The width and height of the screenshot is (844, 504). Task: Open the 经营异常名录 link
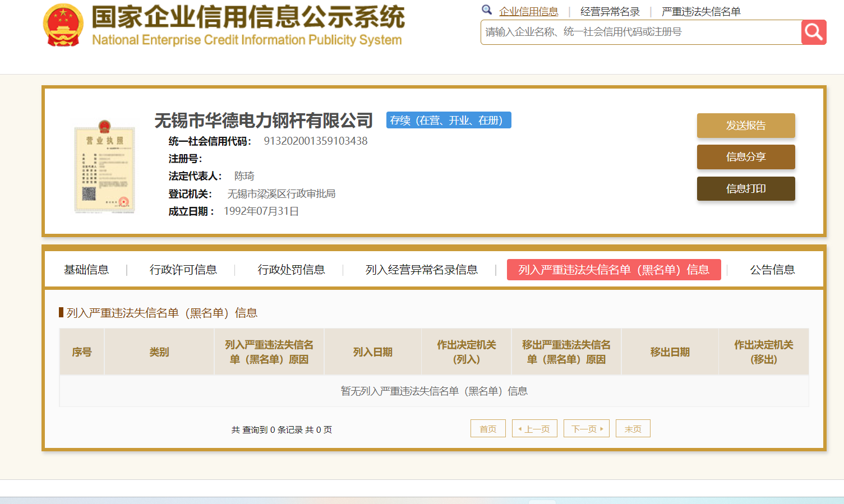point(610,11)
